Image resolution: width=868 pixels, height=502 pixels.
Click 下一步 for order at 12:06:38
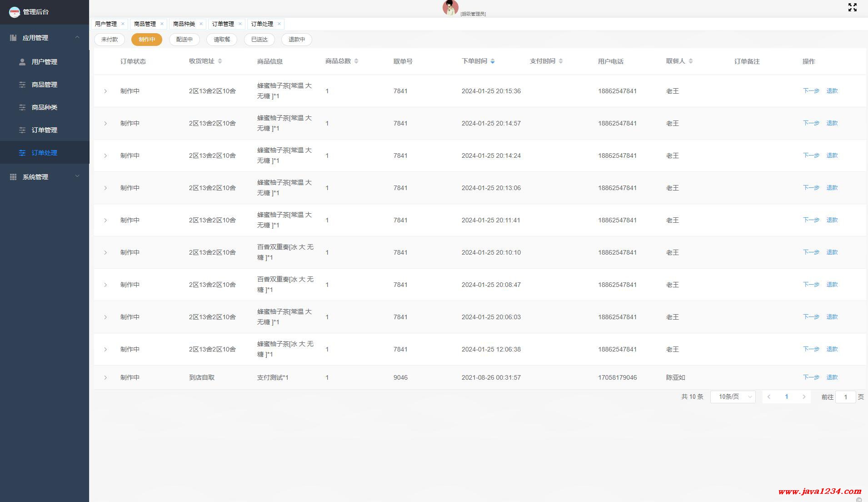[811, 349]
